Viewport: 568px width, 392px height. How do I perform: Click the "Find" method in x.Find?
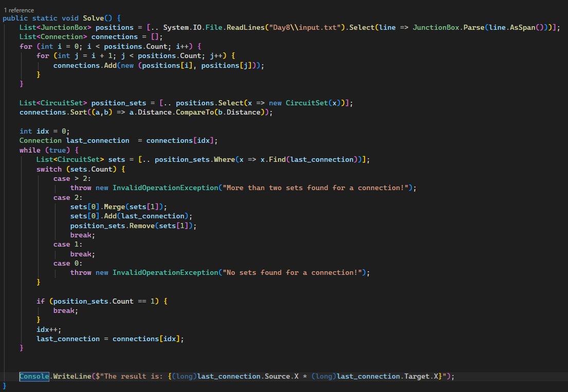pos(277,159)
